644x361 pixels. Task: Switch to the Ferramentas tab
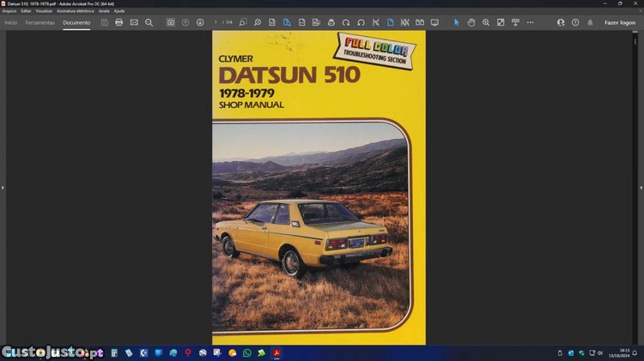point(39,22)
